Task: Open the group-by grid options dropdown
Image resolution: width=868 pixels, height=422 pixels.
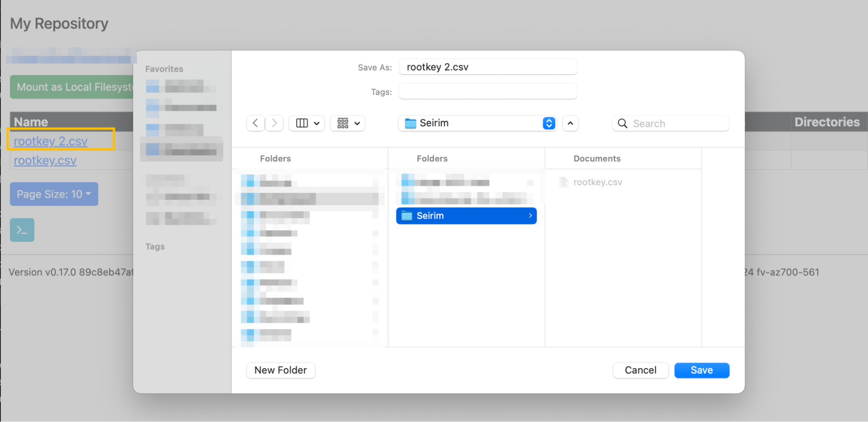Action: [348, 123]
